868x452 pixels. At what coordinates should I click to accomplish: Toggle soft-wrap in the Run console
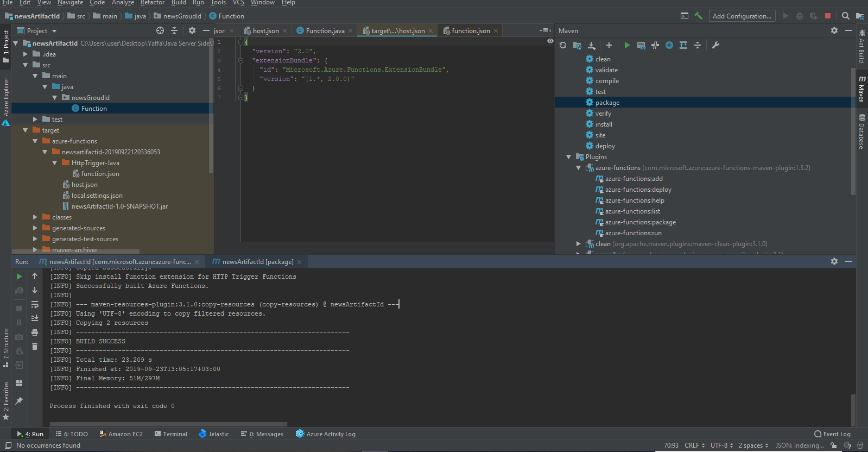(x=35, y=304)
